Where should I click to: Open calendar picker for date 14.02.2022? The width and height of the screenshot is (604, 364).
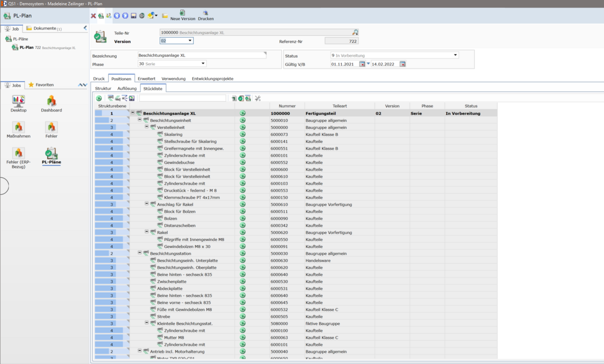(x=402, y=64)
